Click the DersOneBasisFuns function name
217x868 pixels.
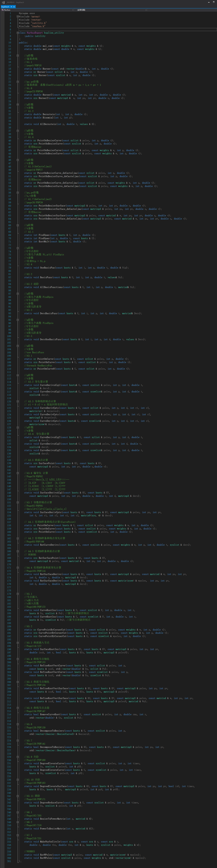pyautogui.click(x=51, y=340)
